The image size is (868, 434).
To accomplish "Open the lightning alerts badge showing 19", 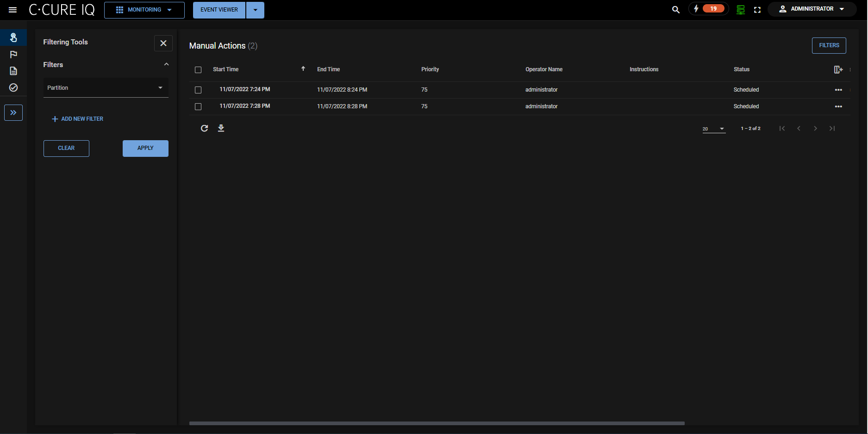I will coord(708,9).
